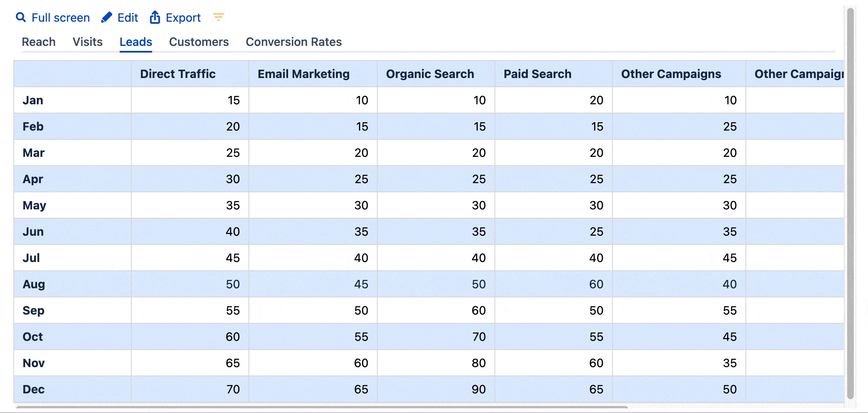Click the Export link text
868x413 pixels.
click(x=183, y=18)
